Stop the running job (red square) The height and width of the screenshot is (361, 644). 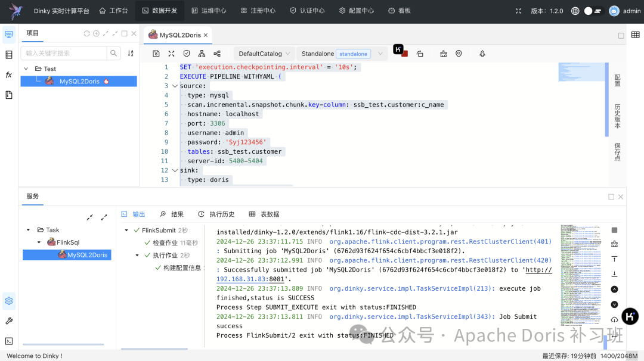click(404, 54)
